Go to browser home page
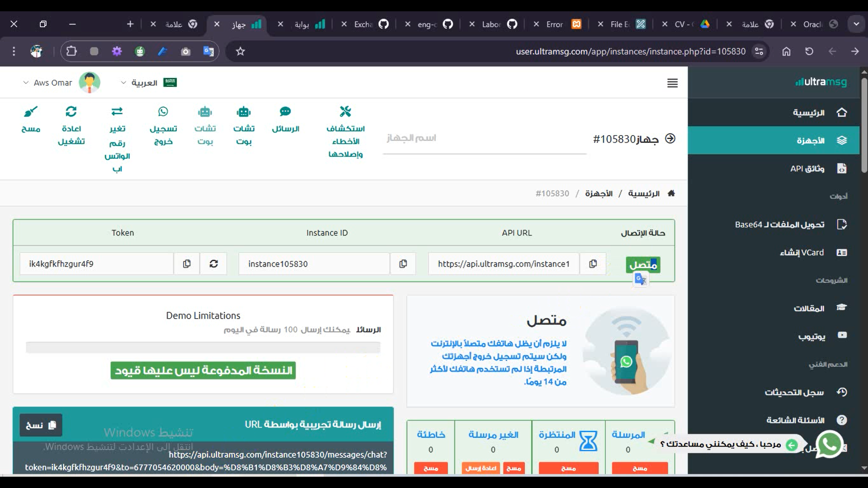This screenshot has height=488, width=868. click(786, 52)
